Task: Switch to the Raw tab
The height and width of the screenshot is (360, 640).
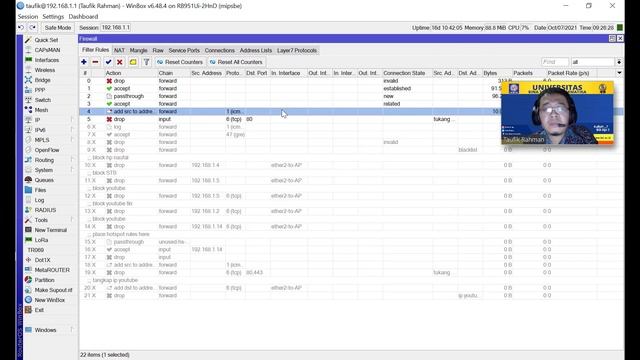Action: click(158, 50)
